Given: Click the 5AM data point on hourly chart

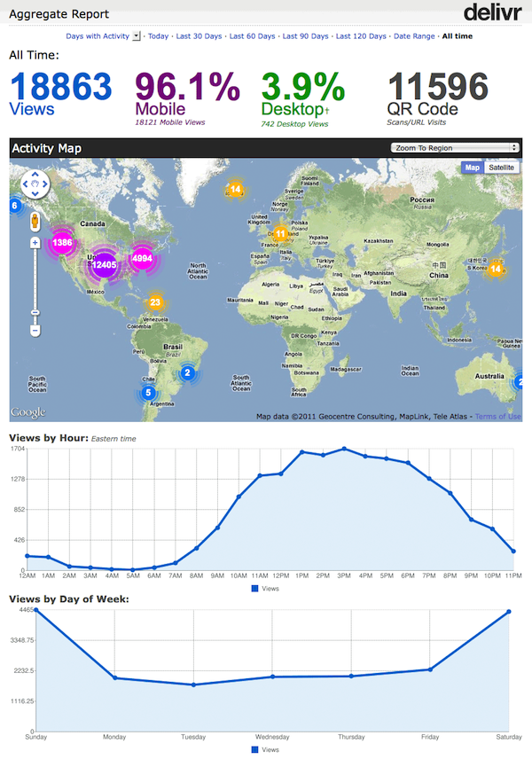Looking at the screenshot, I should pyautogui.click(x=133, y=570).
